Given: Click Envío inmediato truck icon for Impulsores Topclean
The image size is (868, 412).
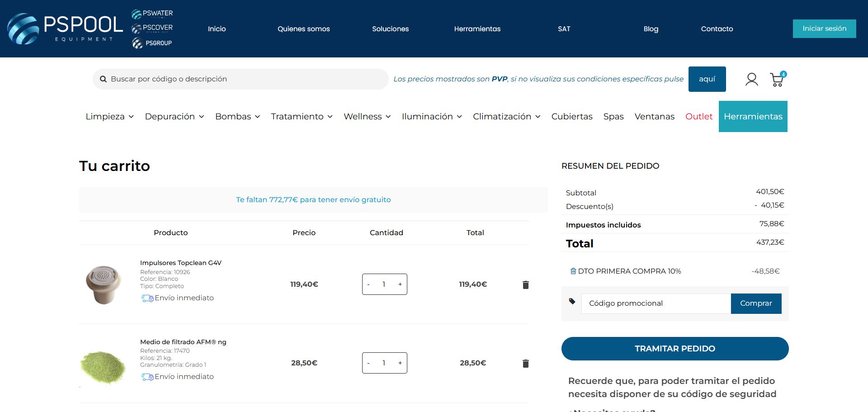Looking at the screenshot, I should tap(147, 298).
